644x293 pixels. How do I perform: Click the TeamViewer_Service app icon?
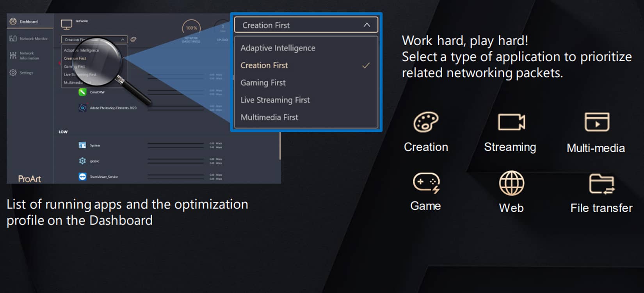point(82,177)
